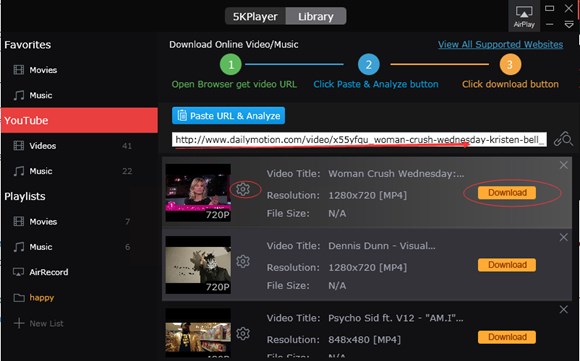
Task: Open the dropdown menu triangle icon in title bar
Action: pos(569,25)
